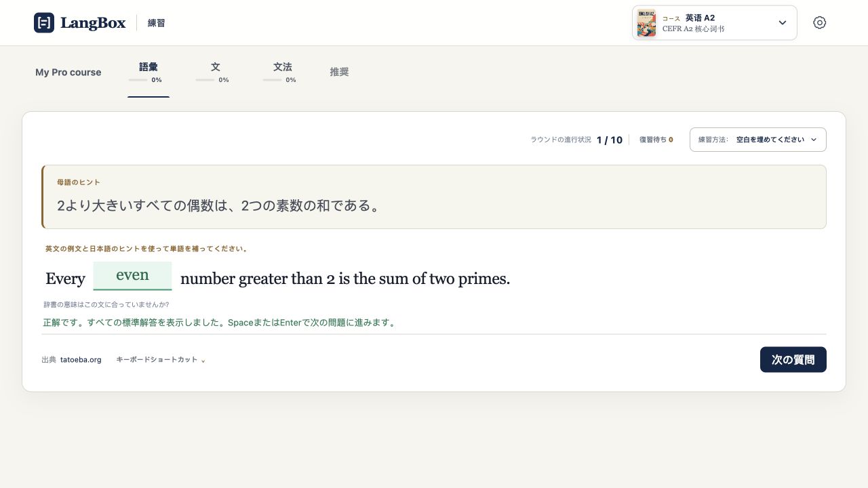Select the My Pro course tab

pyautogui.click(x=68, y=73)
